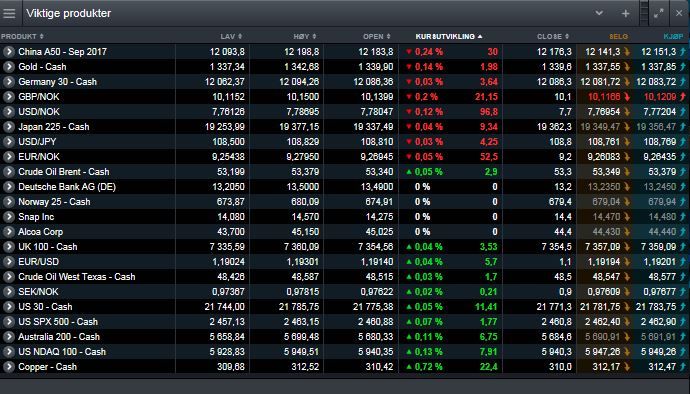Grab the drag handle grip in header

pos(644,14)
